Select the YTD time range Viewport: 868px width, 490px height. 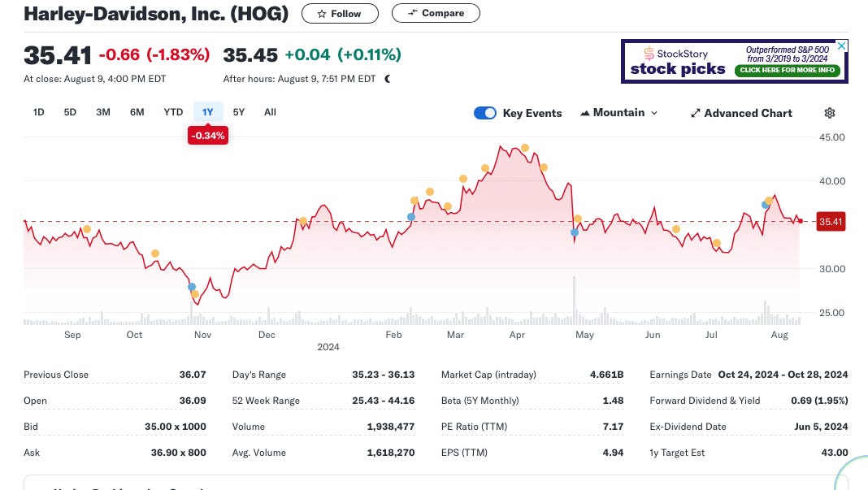click(x=173, y=112)
